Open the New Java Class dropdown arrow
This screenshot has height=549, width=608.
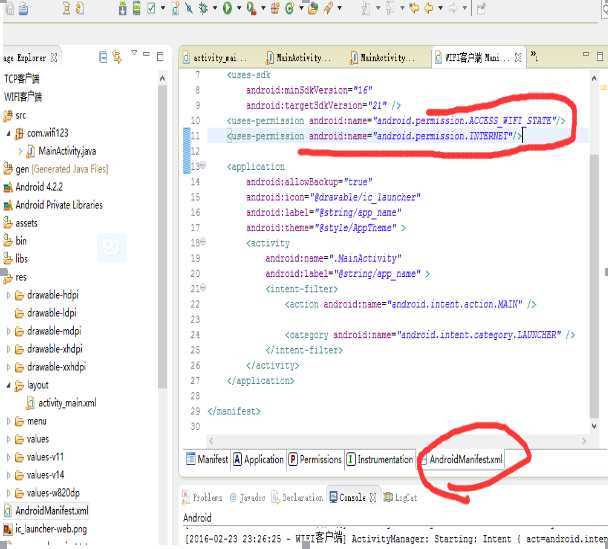(x=301, y=8)
